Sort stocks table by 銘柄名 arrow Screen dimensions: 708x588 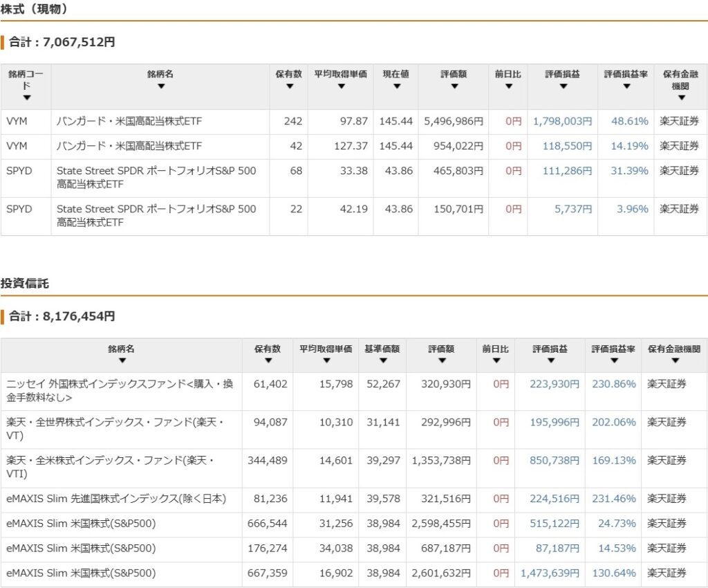coord(160,86)
